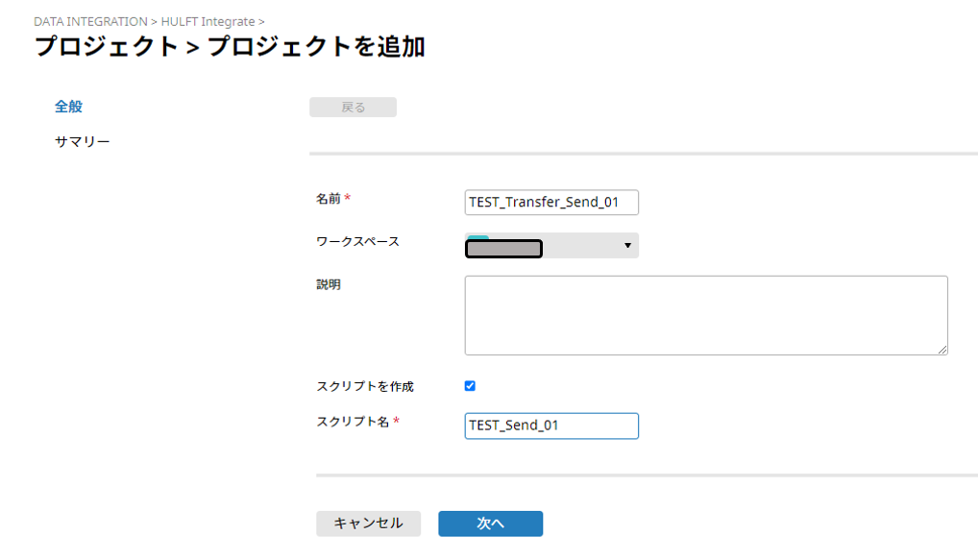
Task: Open the ワークスペース combo box
Action: click(x=551, y=246)
